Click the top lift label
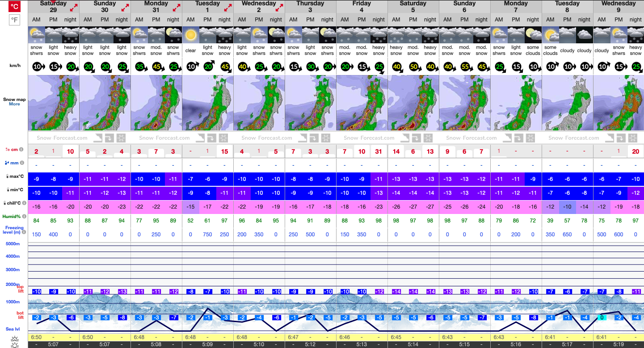Screen dimensions: 644x348 click(21, 289)
